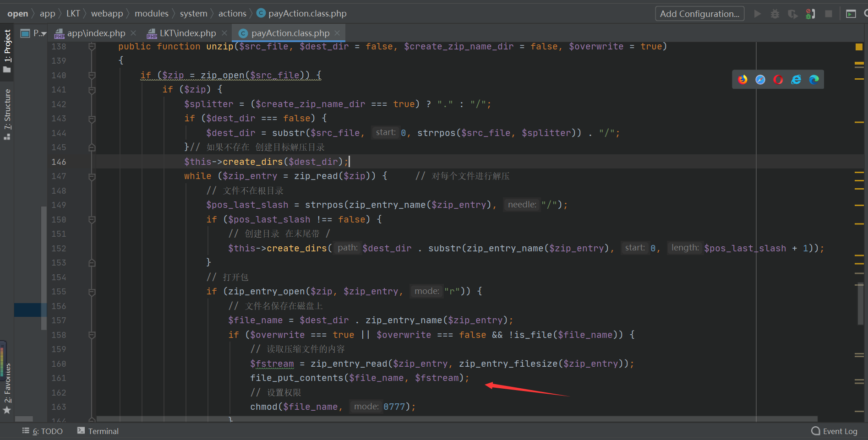Image resolution: width=868 pixels, height=440 pixels.
Task: Click on unzip function name
Action: coord(219,47)
